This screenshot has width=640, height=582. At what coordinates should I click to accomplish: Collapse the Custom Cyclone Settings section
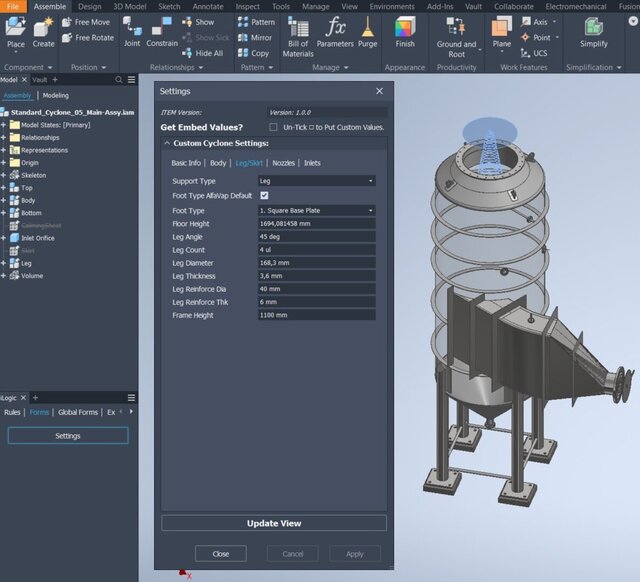[167, 144]
